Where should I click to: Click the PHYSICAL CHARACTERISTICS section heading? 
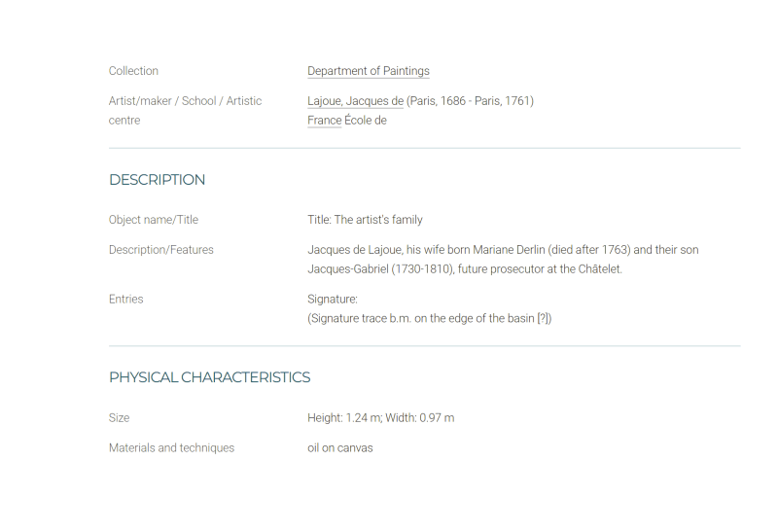209,377
